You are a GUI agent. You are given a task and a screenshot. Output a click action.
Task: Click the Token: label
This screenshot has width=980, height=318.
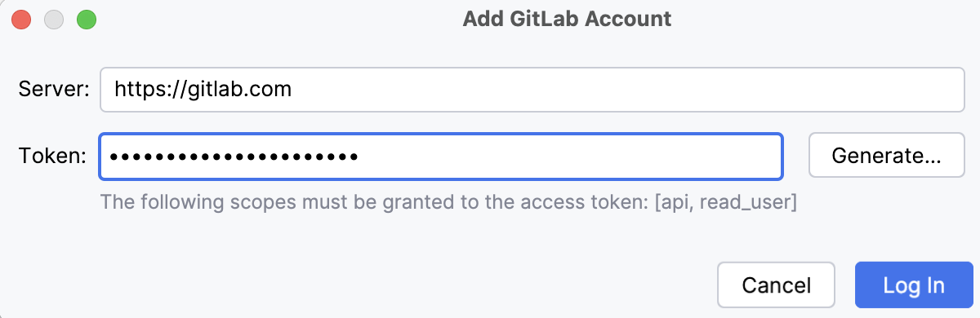52,155
